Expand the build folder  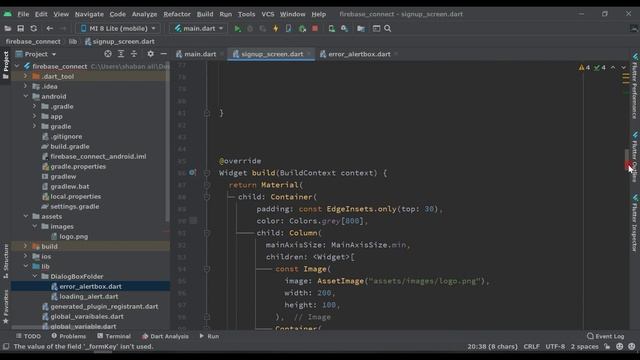coord(26,246)
